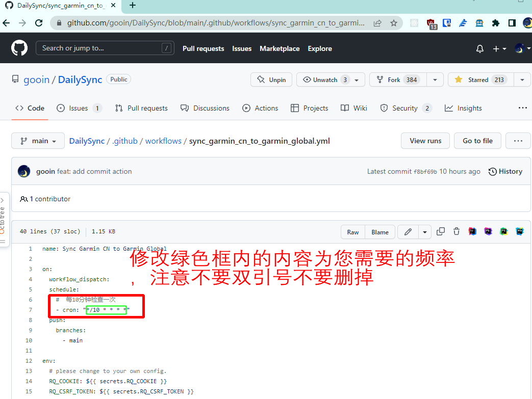The image size is (532, 399).
Task: Open .github folder breadcrumb
Action: coord(125,141)
